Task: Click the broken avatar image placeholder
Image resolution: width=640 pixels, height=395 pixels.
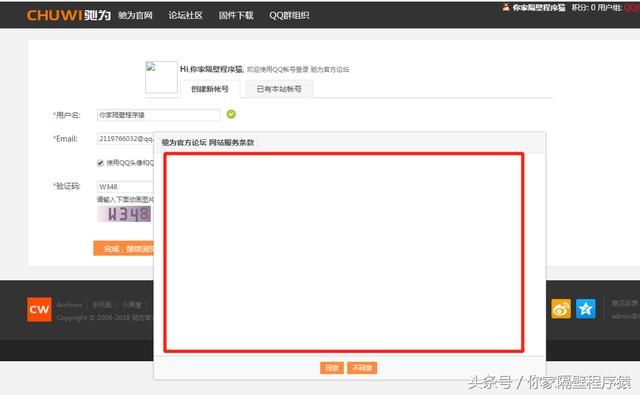Action: point(161,77)
